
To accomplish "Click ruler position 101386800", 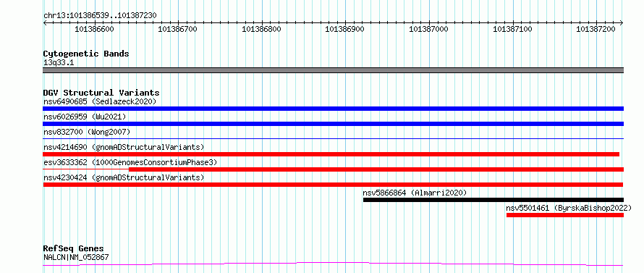I will [261, 29].
